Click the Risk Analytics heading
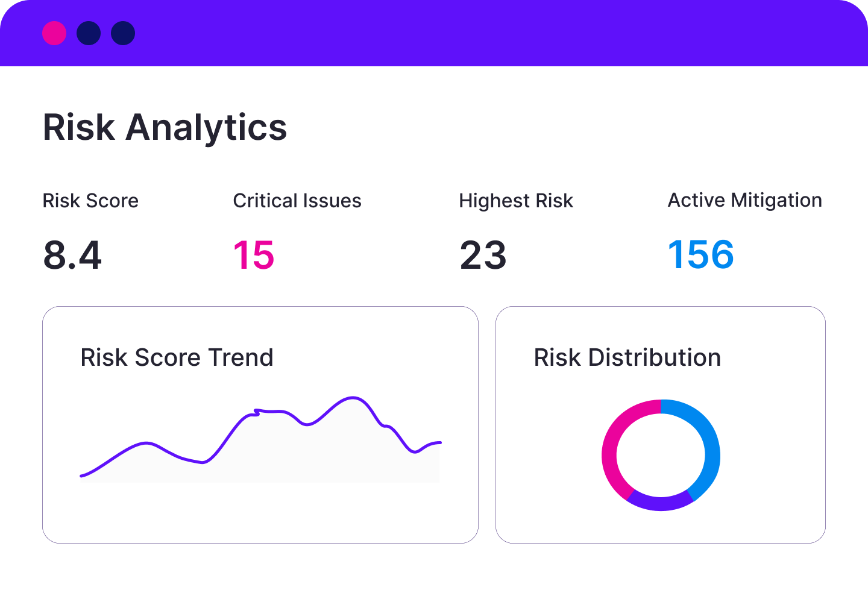 click(165, 127)
